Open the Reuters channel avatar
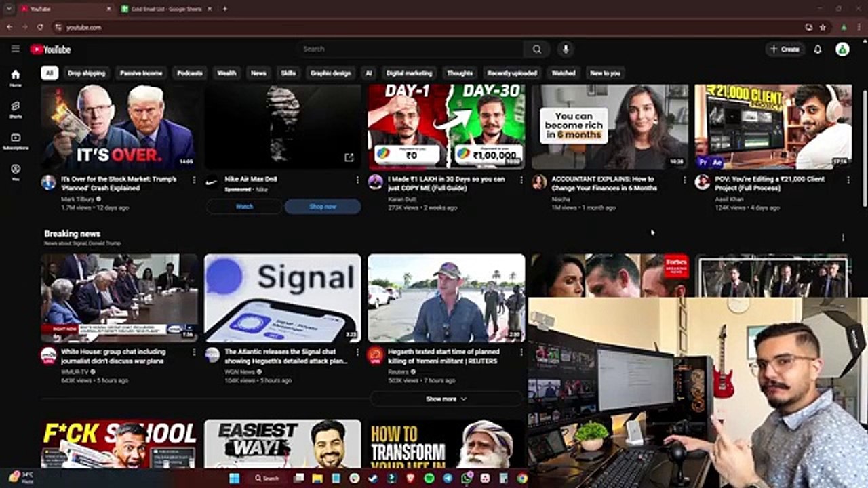 [375, 354]
